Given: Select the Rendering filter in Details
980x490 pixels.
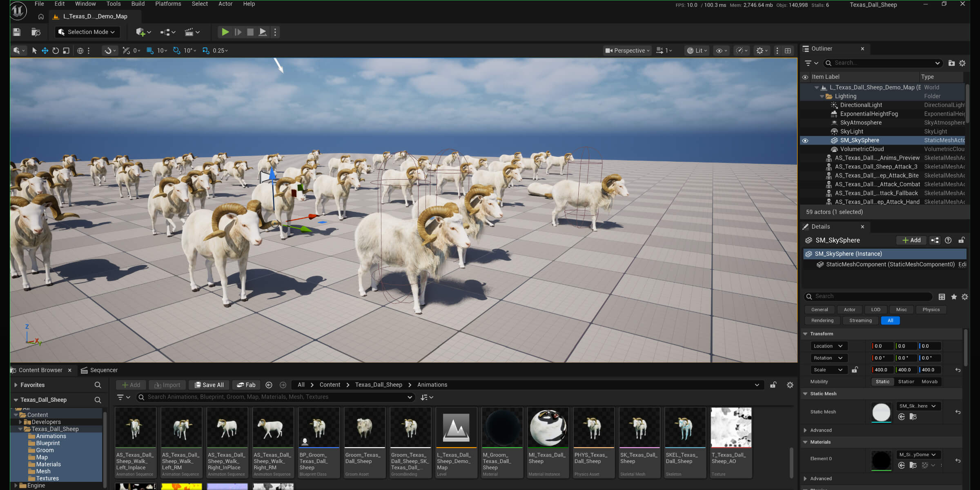Looking at the screenshot, I should (822, 321).
